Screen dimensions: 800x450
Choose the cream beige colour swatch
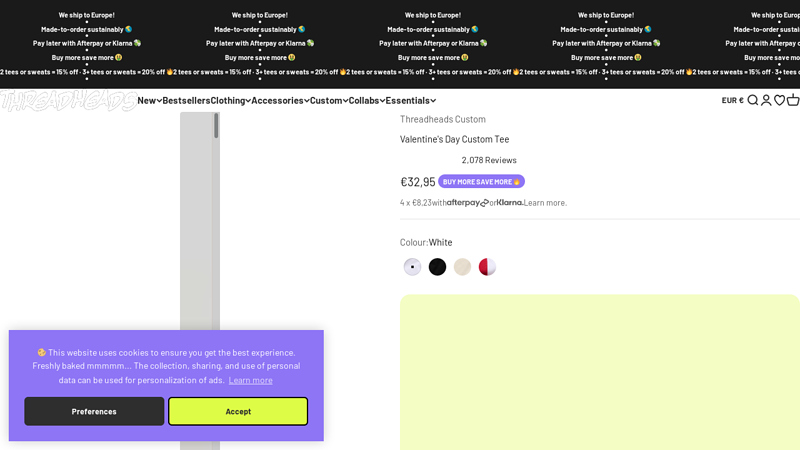pyautogui.click(x=462, y=267)
